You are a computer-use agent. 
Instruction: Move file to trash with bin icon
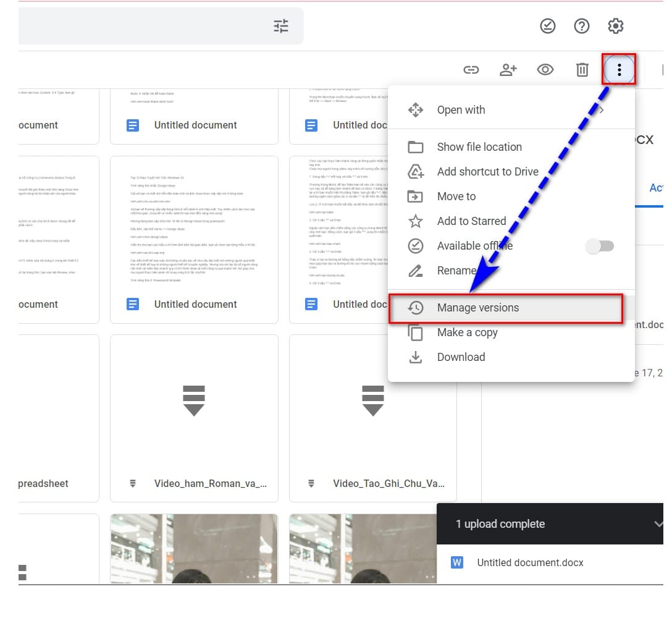coord(582,70)
